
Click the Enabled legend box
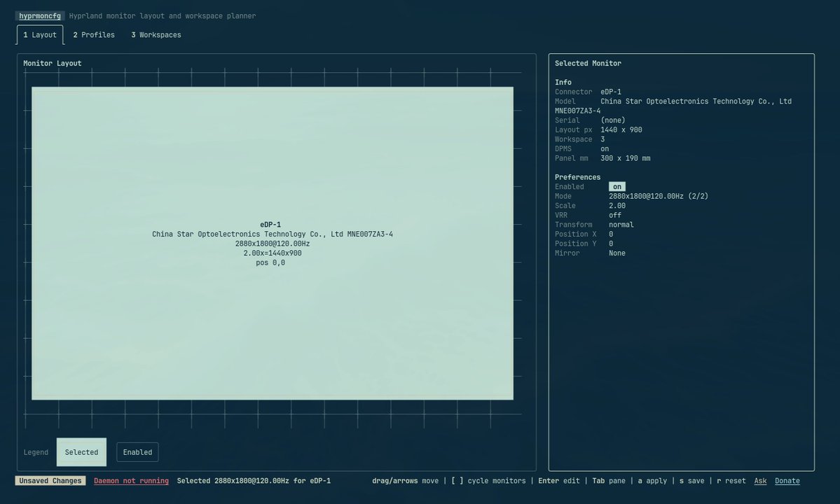[137, 452]
